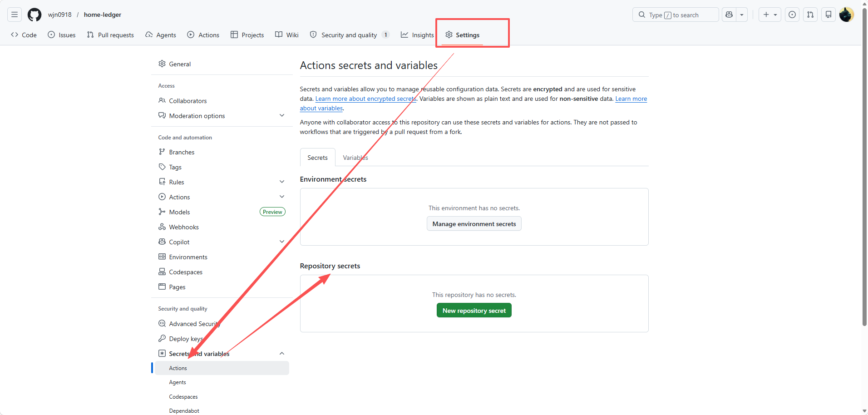
Task: Open Advanced Security settings
Action: point(222,324)
